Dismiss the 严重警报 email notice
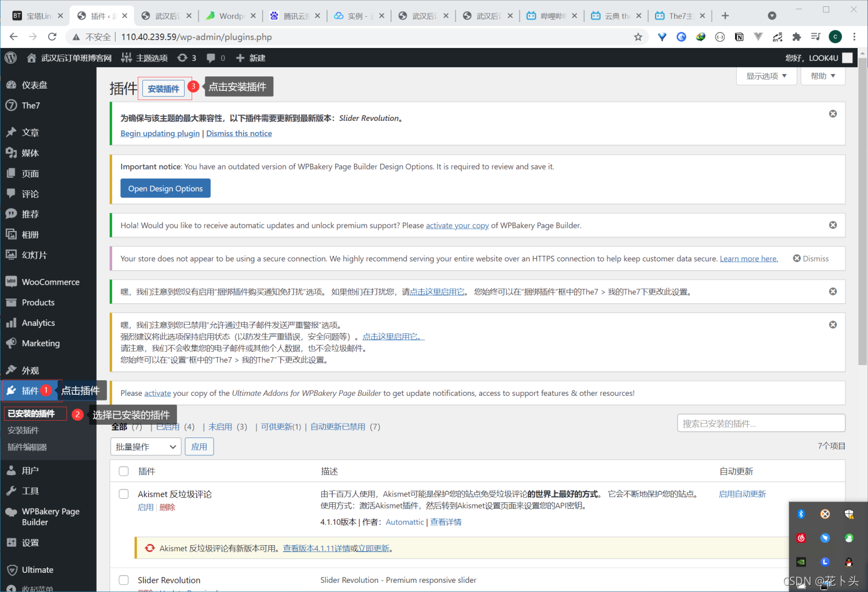The width and height of the screenshot is (868, 592). [x=833, y=325]
